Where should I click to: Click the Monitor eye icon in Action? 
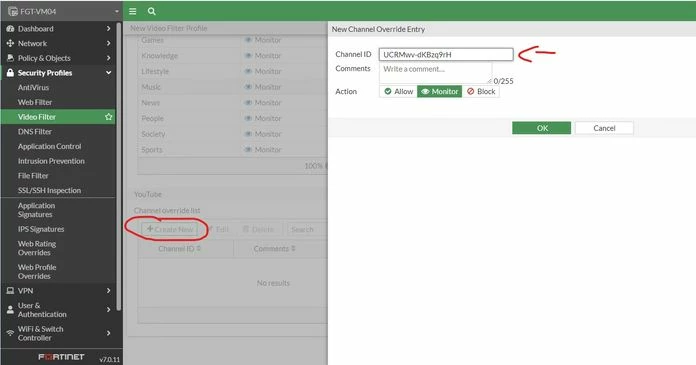click(x=425, y=91)
